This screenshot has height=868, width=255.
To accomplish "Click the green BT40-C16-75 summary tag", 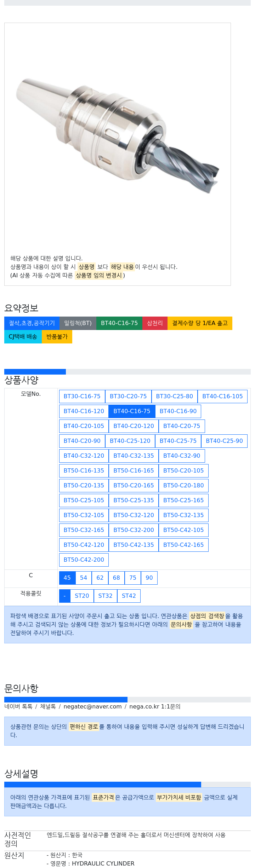I will point(119,323).
